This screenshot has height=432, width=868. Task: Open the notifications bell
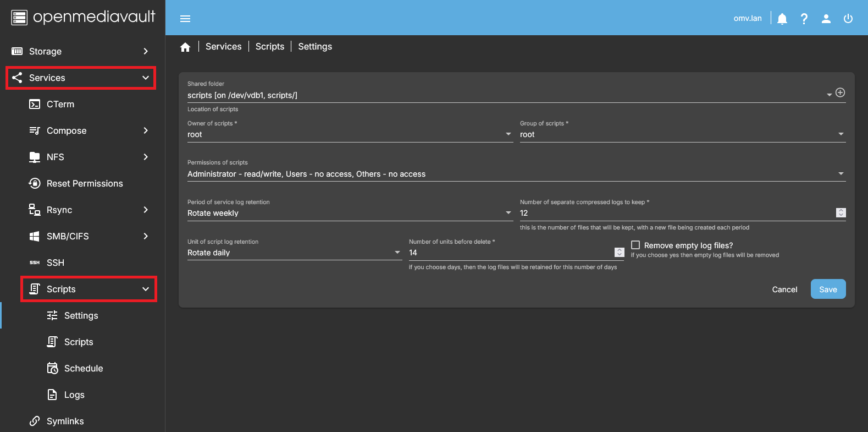782,19
